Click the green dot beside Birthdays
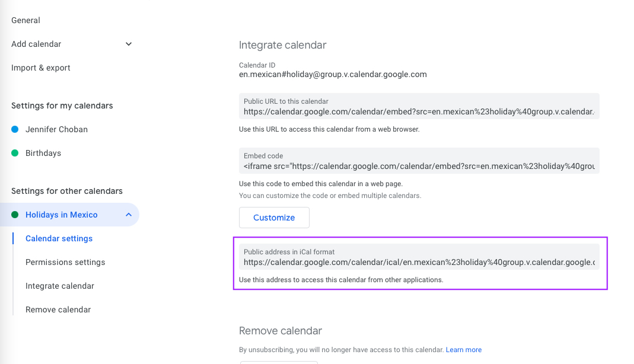Viewport: 634px width, 364px height. point(15,153)
